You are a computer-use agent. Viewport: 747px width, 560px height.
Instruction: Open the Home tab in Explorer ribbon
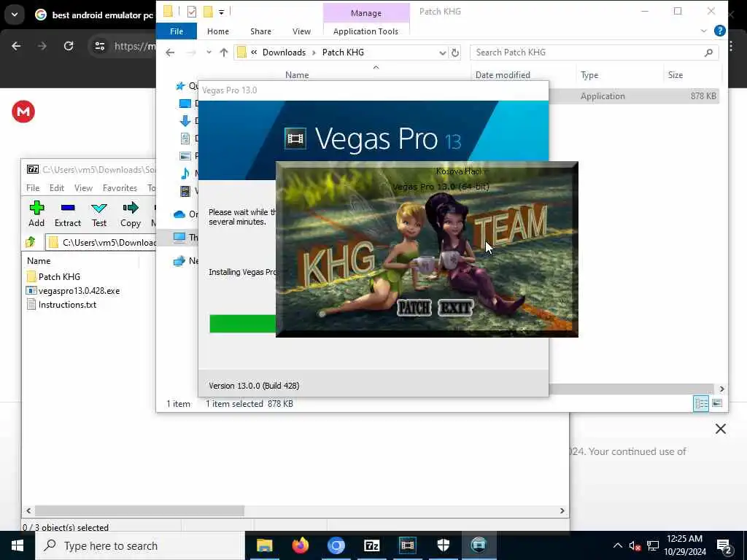[x=218, y=31]
